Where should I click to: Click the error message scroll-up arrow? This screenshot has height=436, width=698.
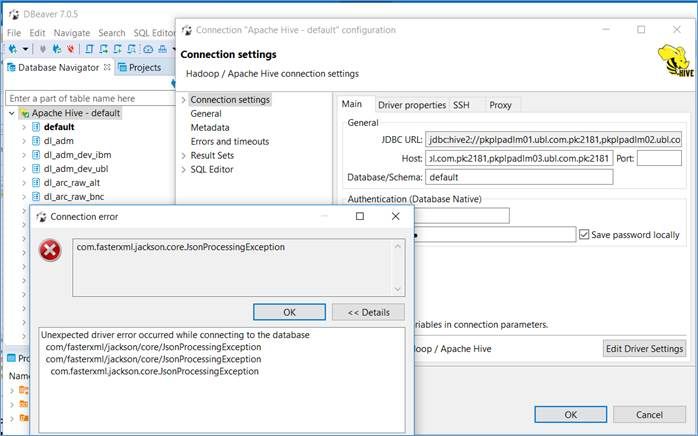tap(398, 246)
